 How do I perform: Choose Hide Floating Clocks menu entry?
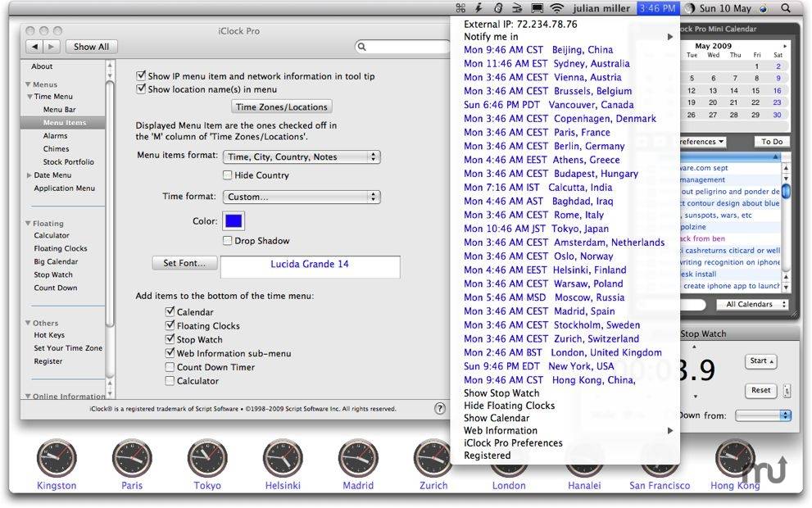click(509, 406)
